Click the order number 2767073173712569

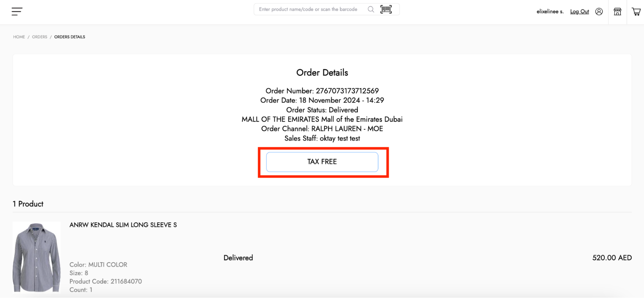coord(347,91)
